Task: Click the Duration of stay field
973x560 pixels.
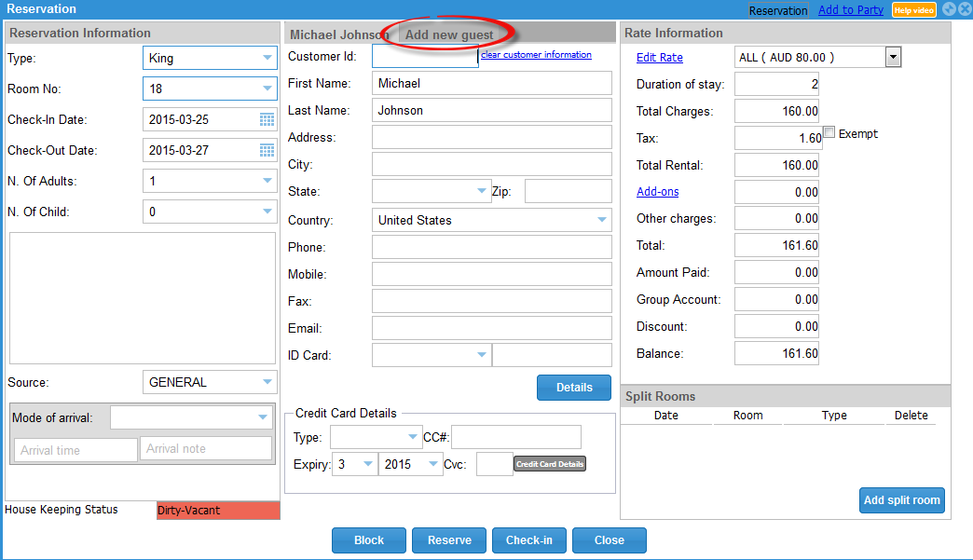Action: tap(776, 85)
